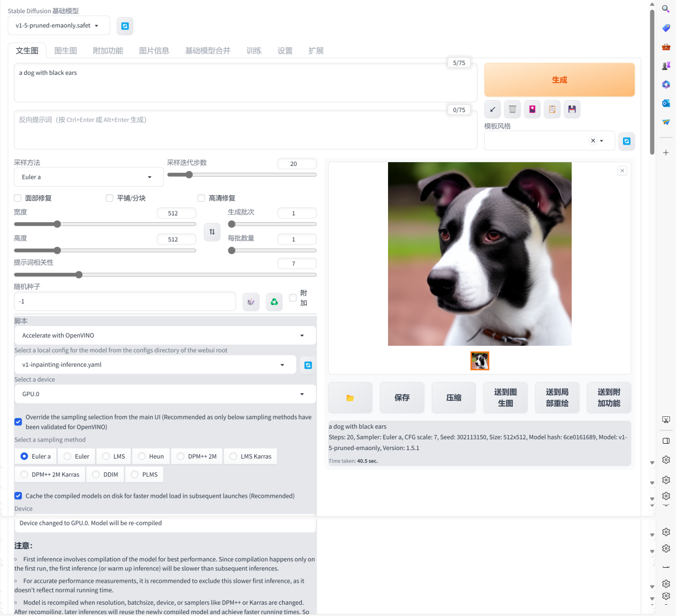Open the GPU.0 device dropdown
Viewport: 676px width, 616px height.
pos(165,394)
